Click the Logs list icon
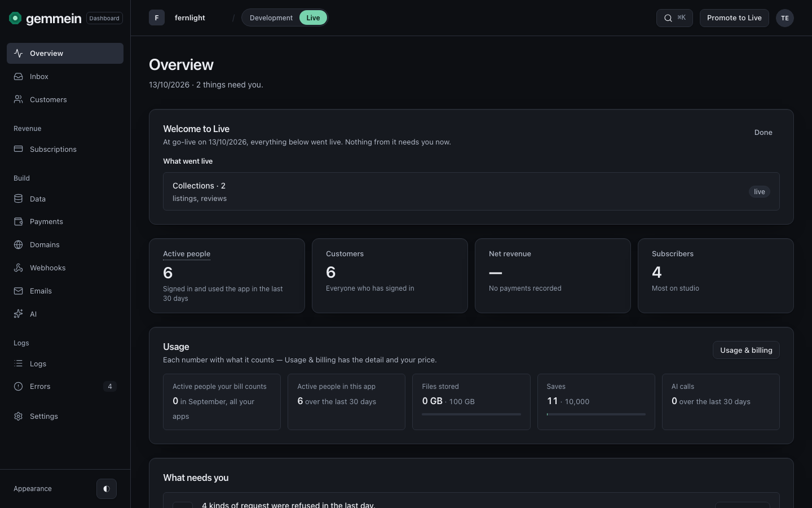 [x=19, y=364]
